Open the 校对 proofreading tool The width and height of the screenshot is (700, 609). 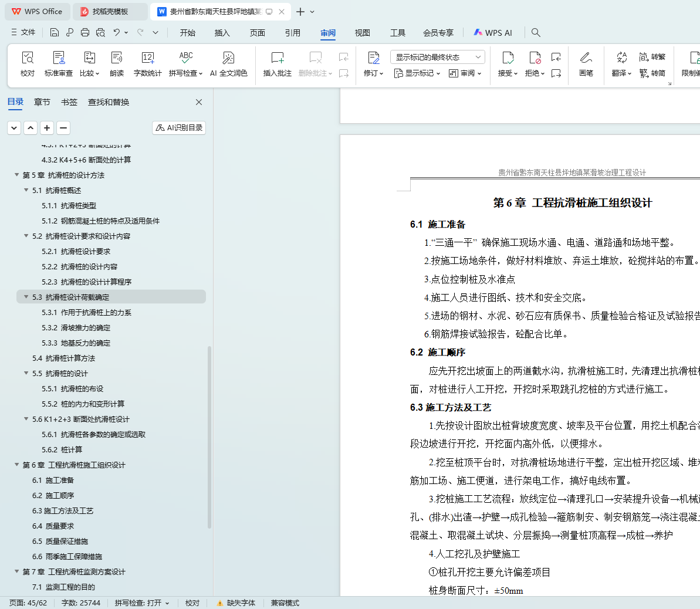point(27,64)
